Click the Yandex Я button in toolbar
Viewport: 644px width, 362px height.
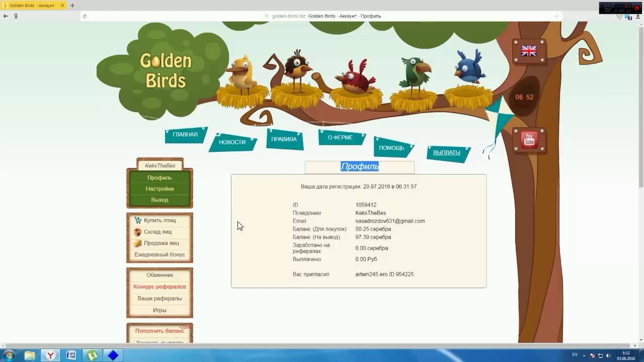pyautogui.click(x=16, y=16)
